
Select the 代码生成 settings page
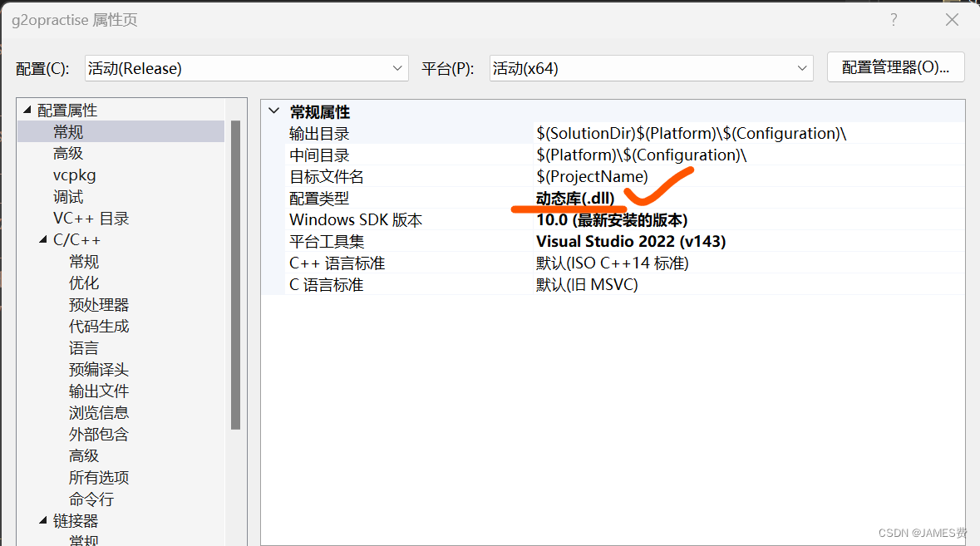coord(98,325)
